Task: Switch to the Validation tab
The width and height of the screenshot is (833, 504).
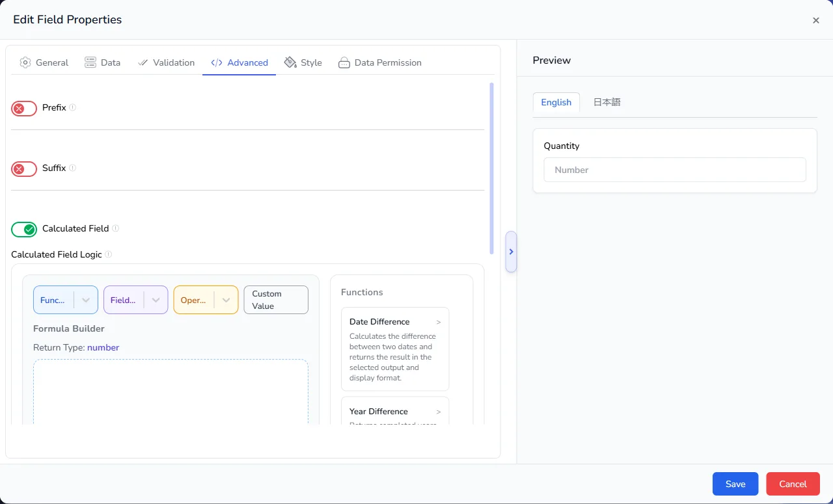Action: (x=166, y=62)
